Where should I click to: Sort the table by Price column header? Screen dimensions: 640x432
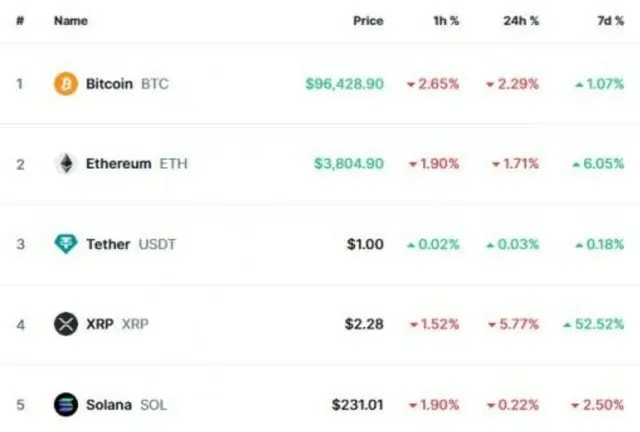368,21
